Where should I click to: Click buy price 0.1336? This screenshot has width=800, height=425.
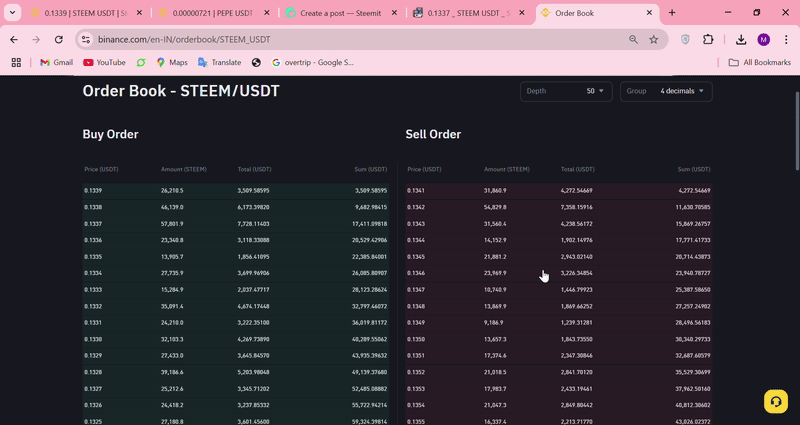pos(93,240)
